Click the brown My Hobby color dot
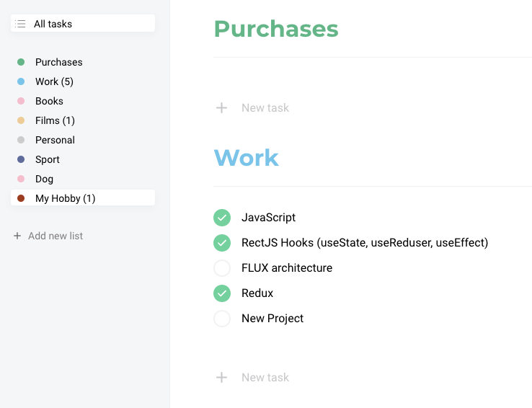This screenshot has height=408, width=532. click(21, 198)
